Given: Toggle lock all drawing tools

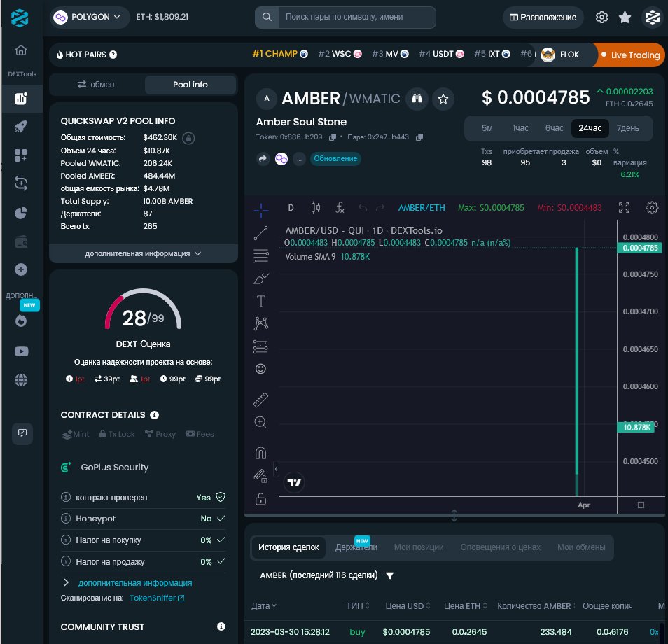Looking at the screenshot, I should [x=260, y=499].
